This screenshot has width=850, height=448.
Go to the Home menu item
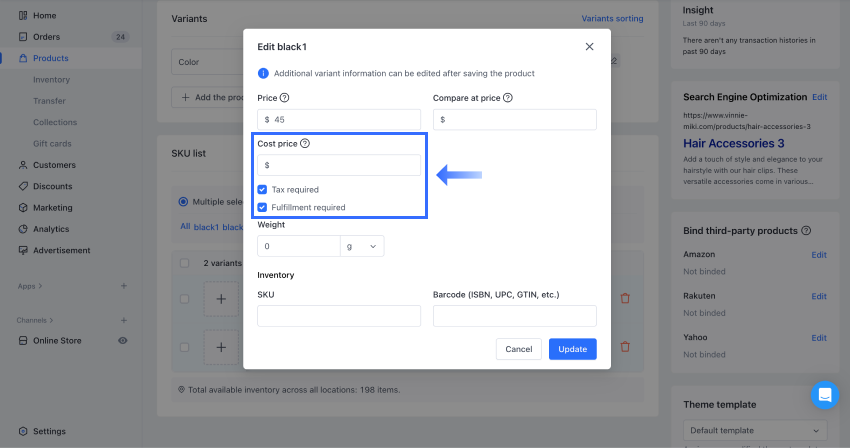pyautogui.click(x=44, y=16)
